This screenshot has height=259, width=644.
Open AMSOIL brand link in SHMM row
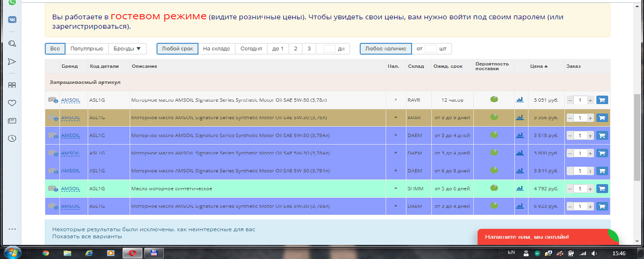click(71, 188)
